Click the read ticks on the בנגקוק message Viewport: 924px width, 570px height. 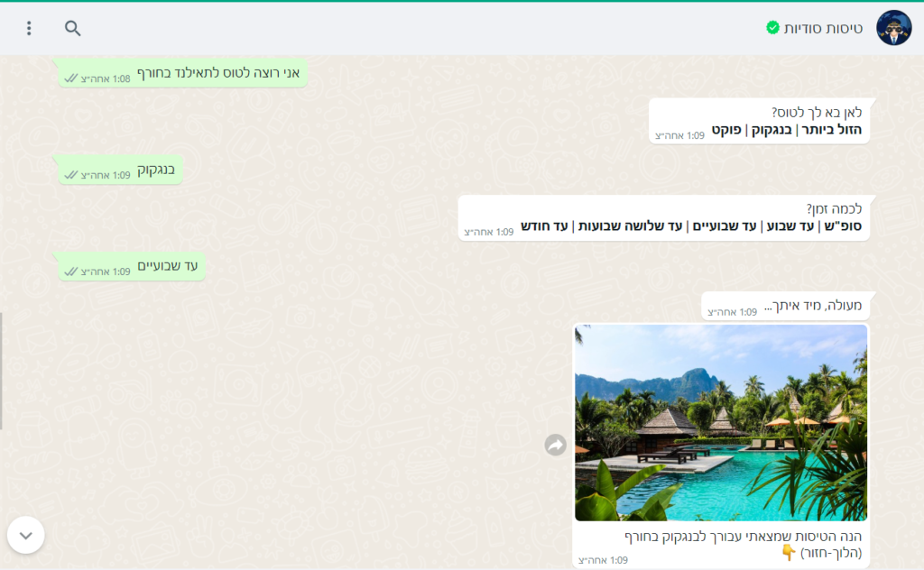(70, 175)
